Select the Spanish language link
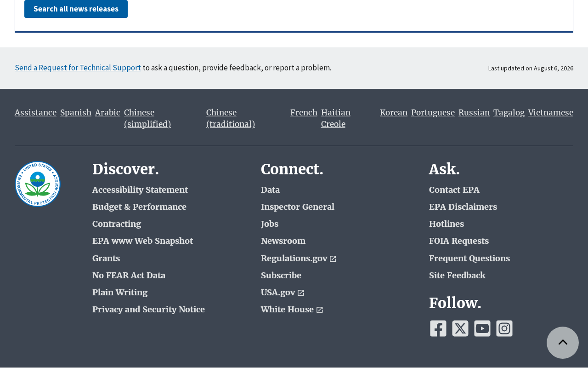Viewport: 588px width, 368px height. (x=76, y=113)
